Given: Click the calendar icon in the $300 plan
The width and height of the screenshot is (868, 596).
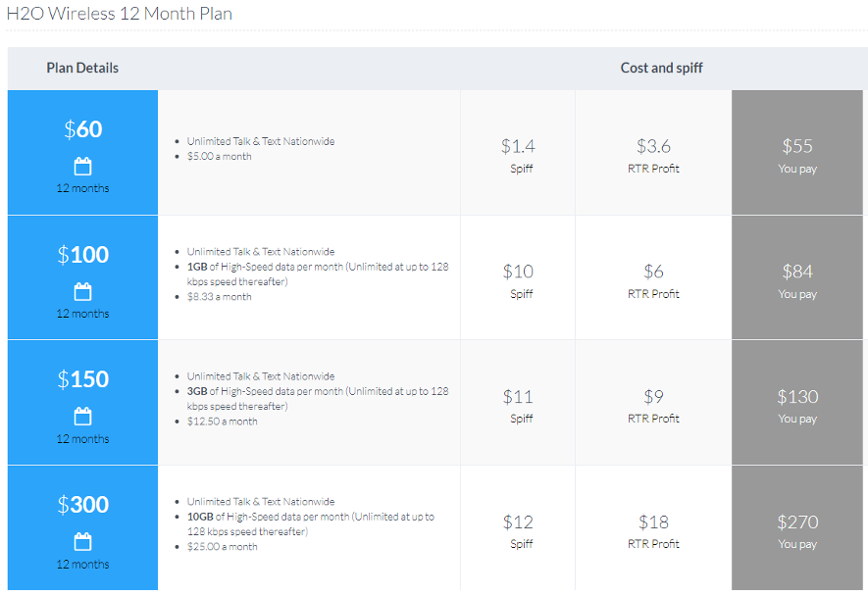Looking at the screenshot, I should tap(83, 541).
